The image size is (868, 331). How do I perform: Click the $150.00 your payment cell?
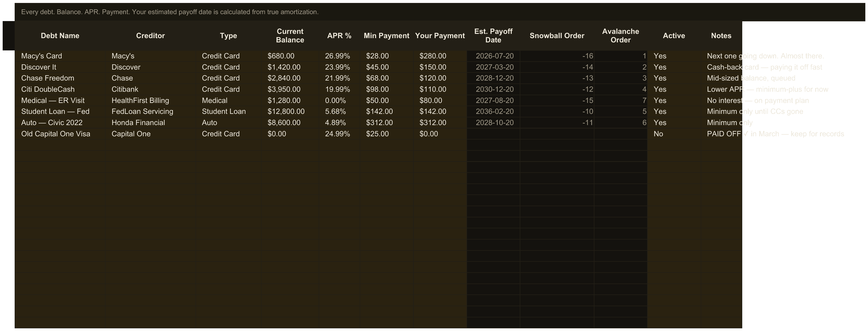[x=440, y=67]
